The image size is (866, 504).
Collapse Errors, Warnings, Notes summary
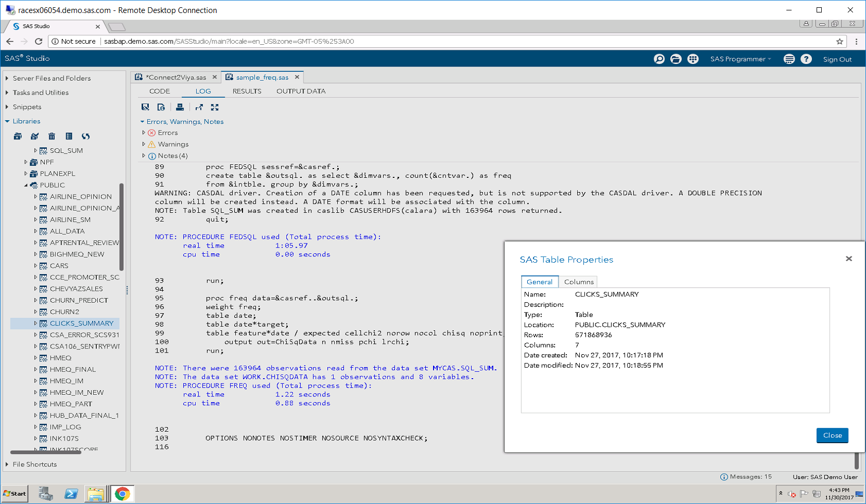click(x=142, y=122)
